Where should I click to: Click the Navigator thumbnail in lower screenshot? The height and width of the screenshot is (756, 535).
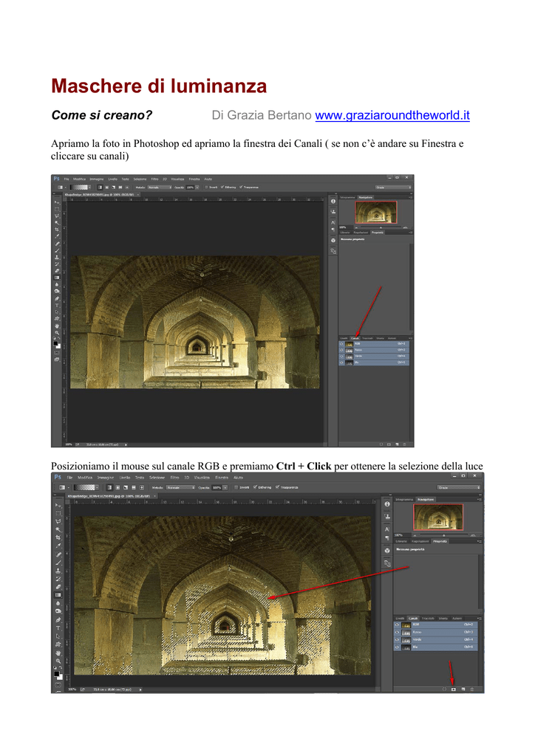(438, 518)
